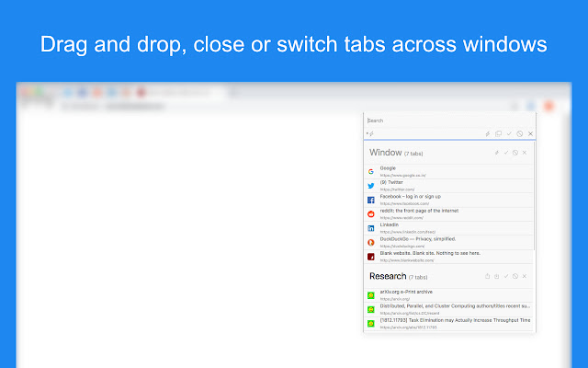Click the Google favicon in the list

pyautogui.click(x=371, y=172)
